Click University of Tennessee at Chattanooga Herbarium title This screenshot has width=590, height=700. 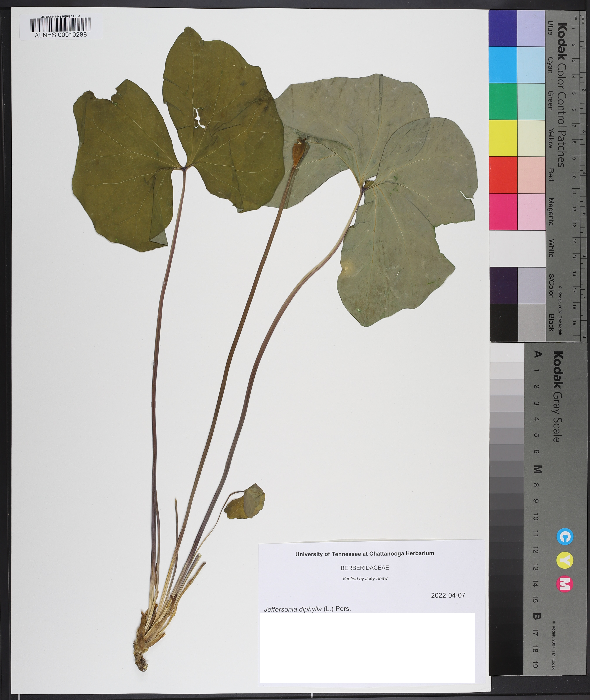365,554
